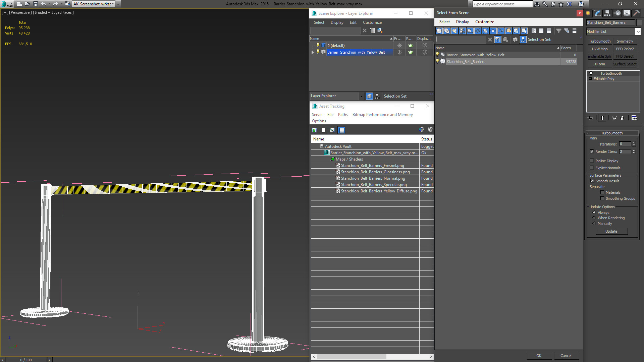Click Undo arrow in title toolbar
Image resolution: width=644 pixels, height=362 pixels.
[43, 4]
